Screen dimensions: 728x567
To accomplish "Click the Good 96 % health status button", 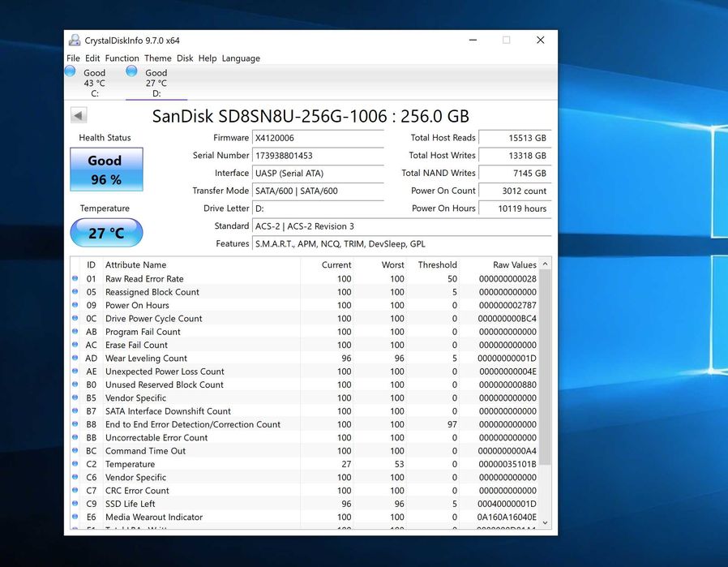I will point(105,170).
